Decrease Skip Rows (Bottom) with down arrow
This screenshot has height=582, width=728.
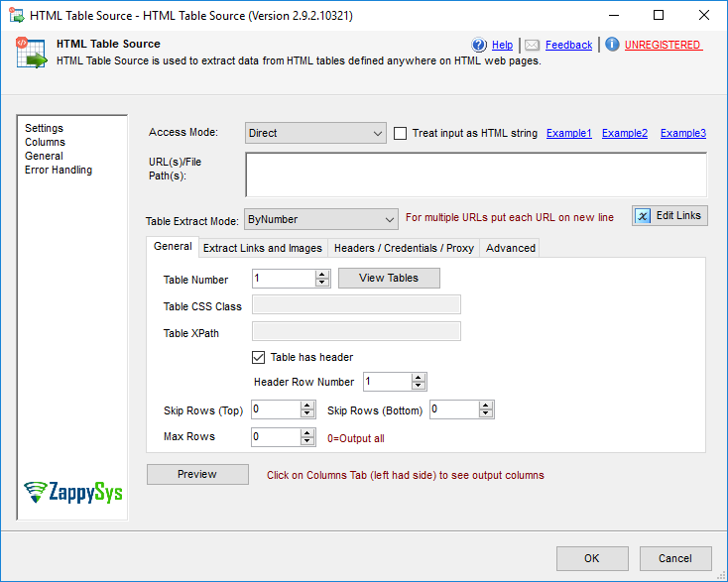pos(486,413)
